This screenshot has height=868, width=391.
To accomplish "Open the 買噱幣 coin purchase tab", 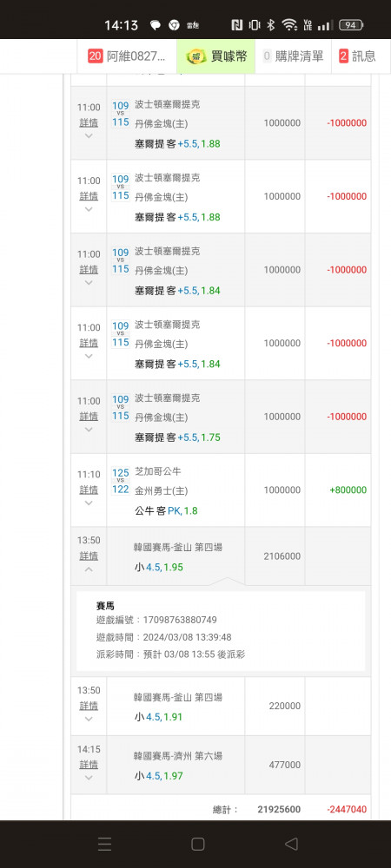I will tap(216, 56).
